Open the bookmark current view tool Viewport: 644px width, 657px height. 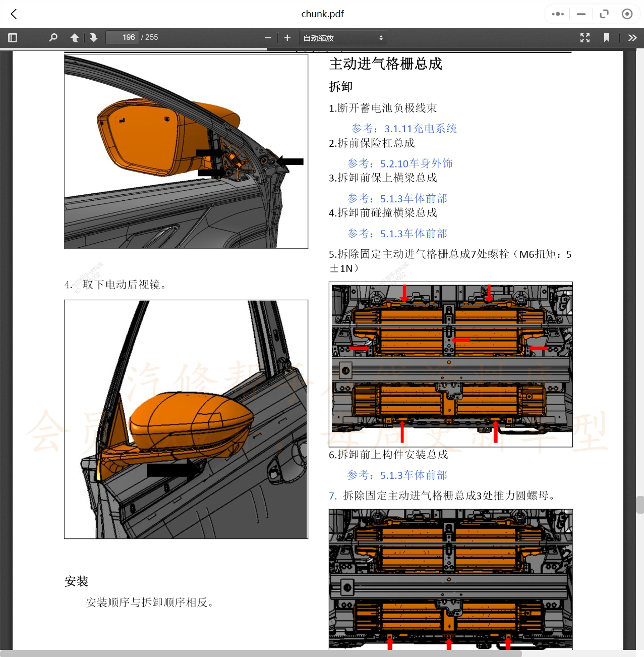coord(607,37)
